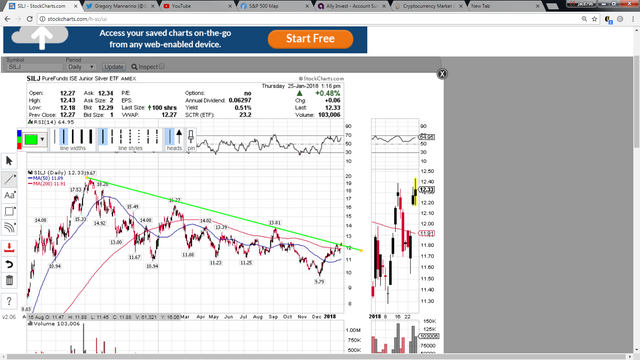Screen dimensions: 640x360
Task: Select the Aa text annotation tool
Action: coord(9,195)
